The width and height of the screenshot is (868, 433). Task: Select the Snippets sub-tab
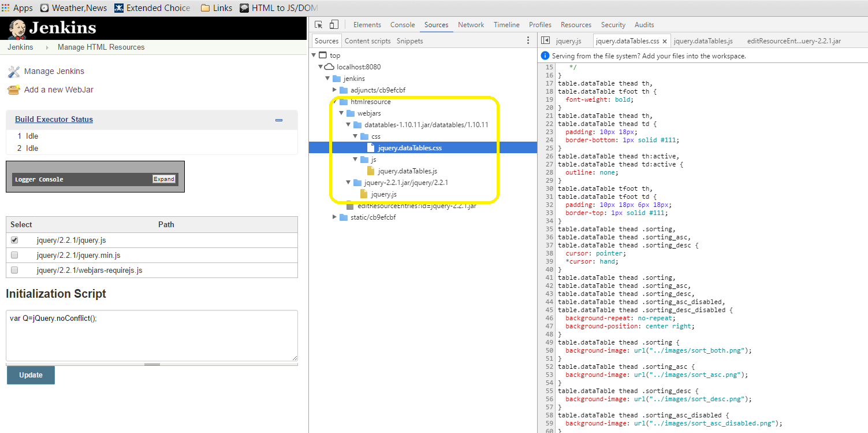click(409, 41)
